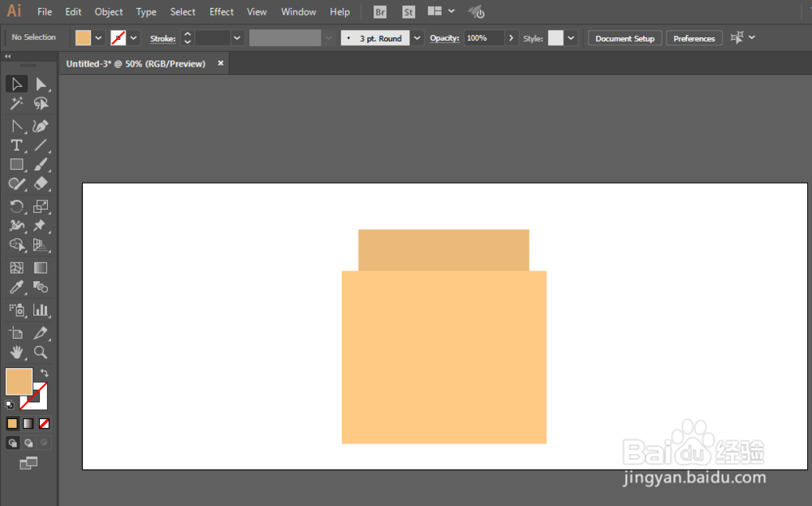Viewport: 812px width, 506px height.
Task: Open the Style dropdown
Action: pos(571,38)
